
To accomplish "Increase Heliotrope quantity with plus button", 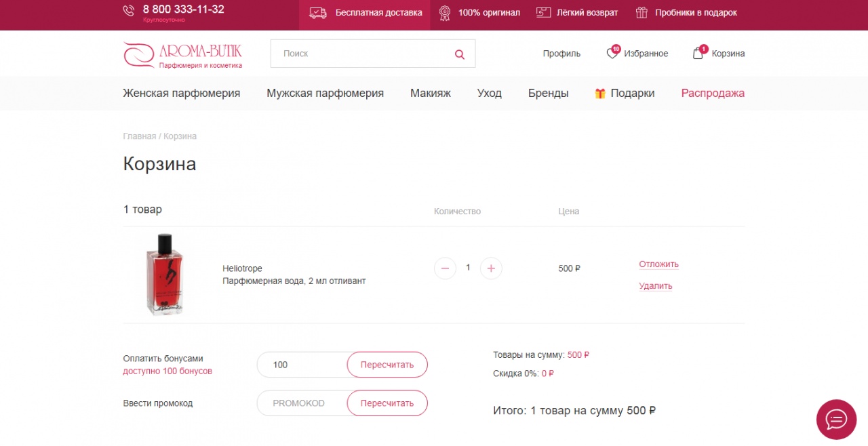I will point(491,268).
